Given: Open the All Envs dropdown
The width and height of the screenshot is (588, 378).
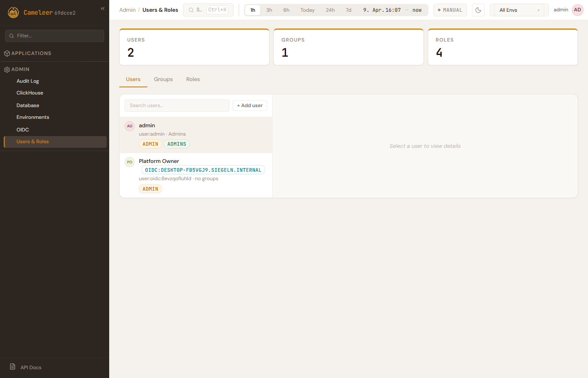Looking at the screenshot, I should tap(519, 10).
